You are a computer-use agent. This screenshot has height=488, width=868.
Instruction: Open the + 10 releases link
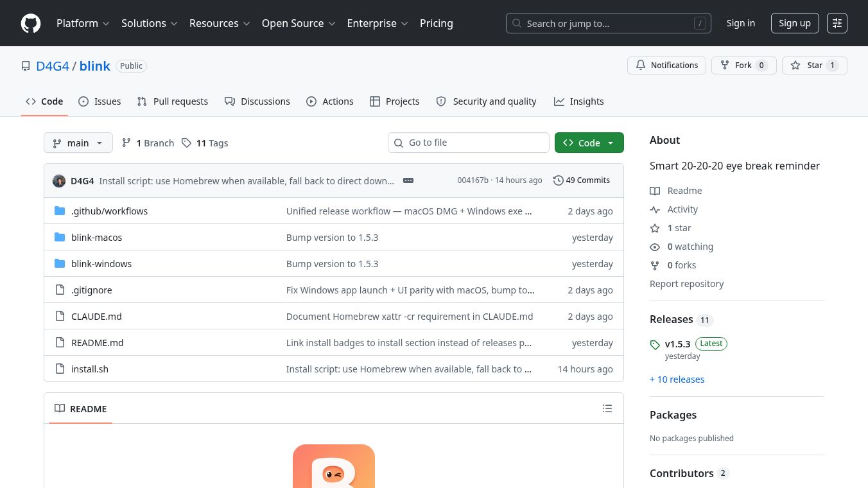pos(677,379)
